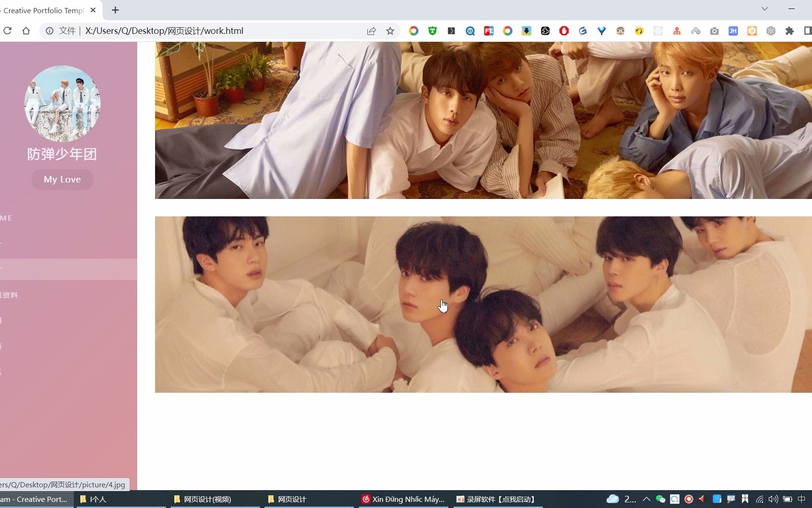This screenshot has height=508, width=812.
Task: Open the download manager extension icon
Action: pos(526,31)
